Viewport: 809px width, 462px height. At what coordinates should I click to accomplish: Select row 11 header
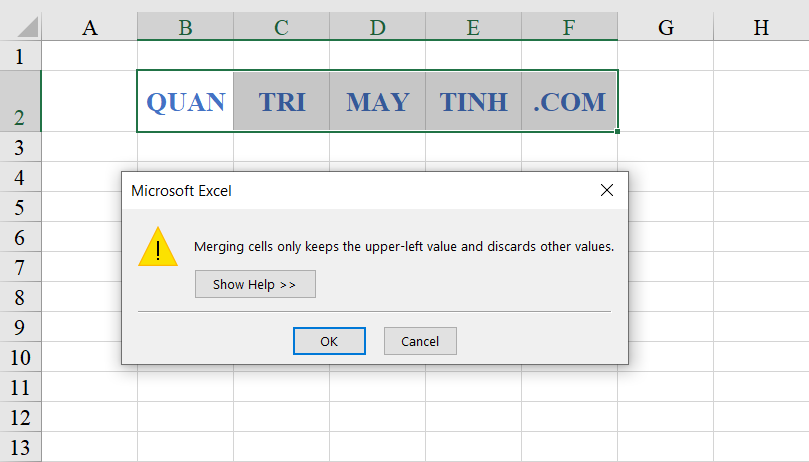20,387
